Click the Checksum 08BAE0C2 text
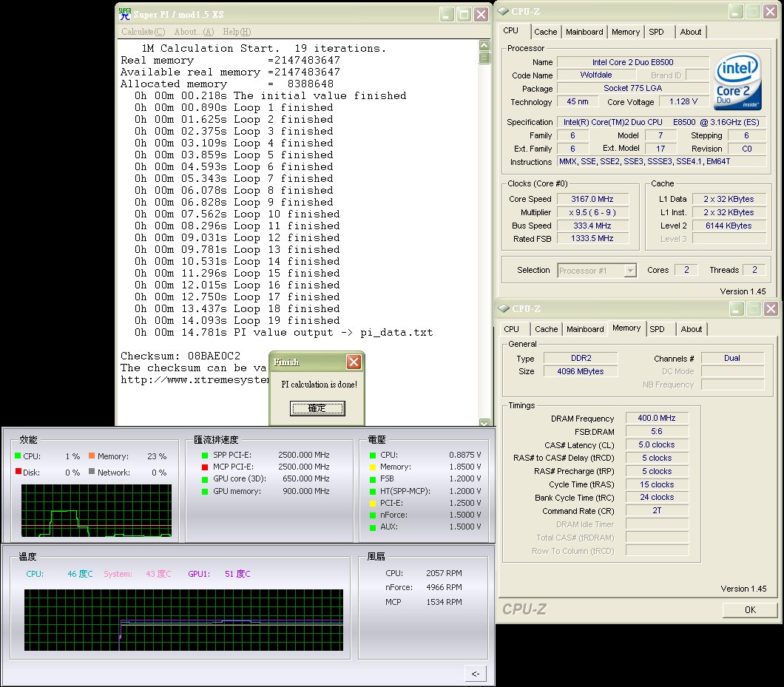The image size is (784, 687). (180, 356)
